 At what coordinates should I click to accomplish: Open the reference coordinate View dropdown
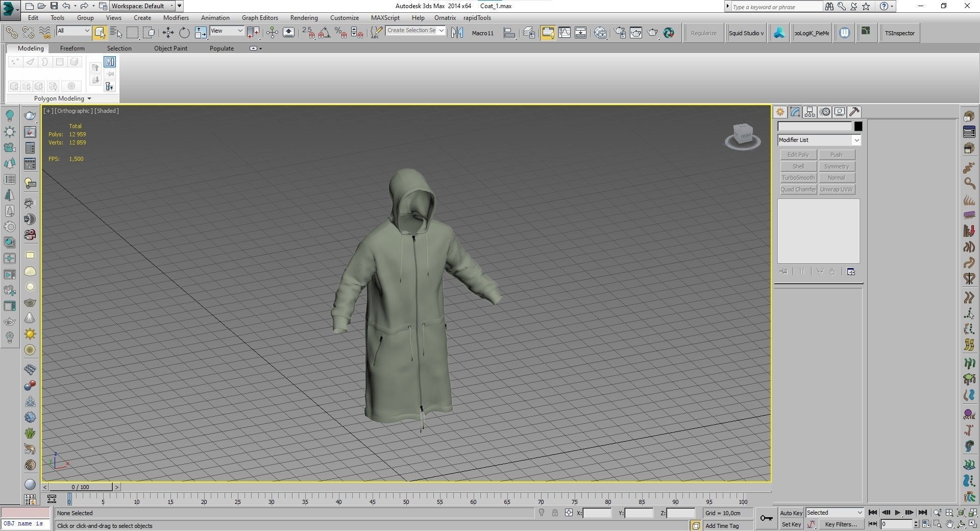pos(227,31)
